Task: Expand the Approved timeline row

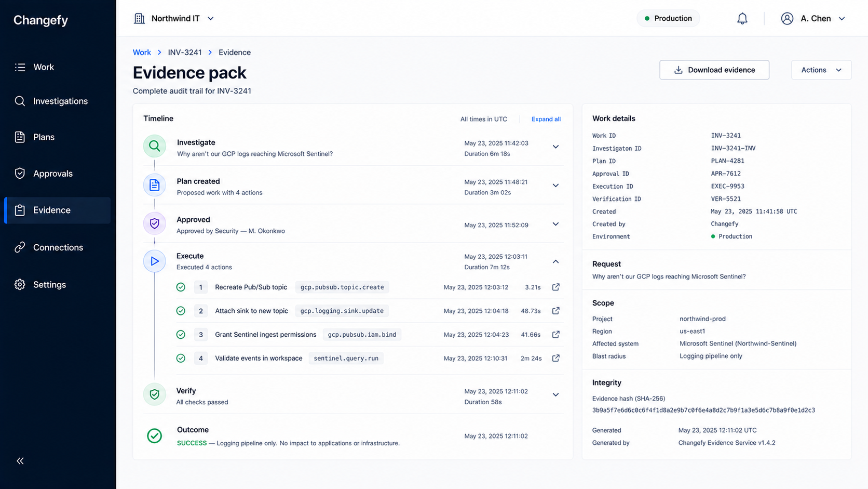Action: pyautogui.click(x=555, y=224)
